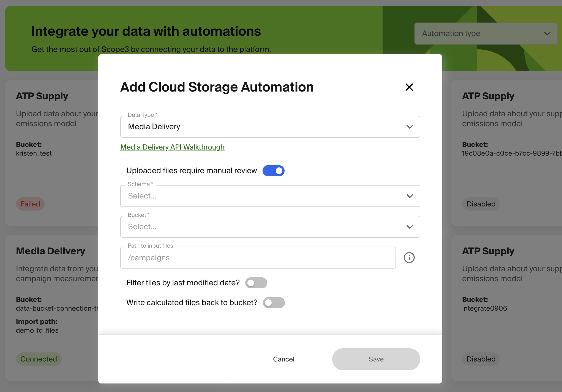Click the integrate0906 bucket card's Disabled badge

pos(481,359)
